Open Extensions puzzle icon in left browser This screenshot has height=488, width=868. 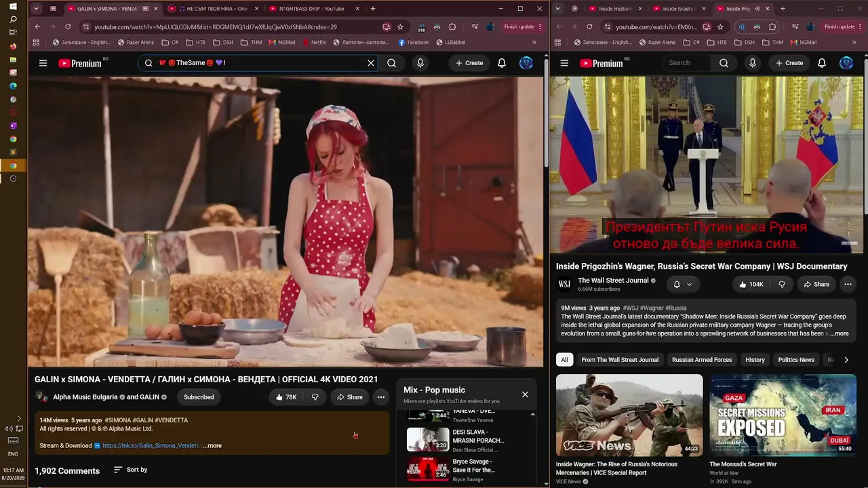pyautogui.click(x=453, y=27)
